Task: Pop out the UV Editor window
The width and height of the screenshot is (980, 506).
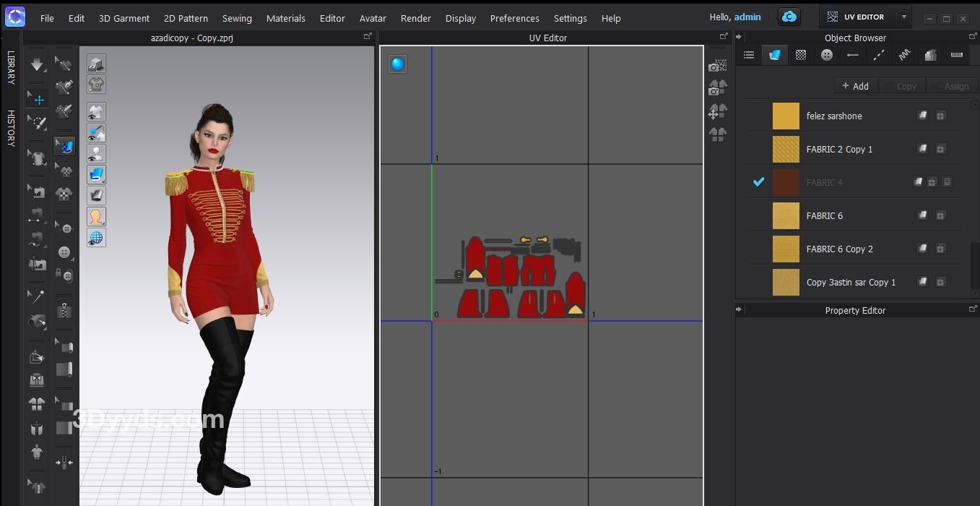Action: [x=724, y=36]
